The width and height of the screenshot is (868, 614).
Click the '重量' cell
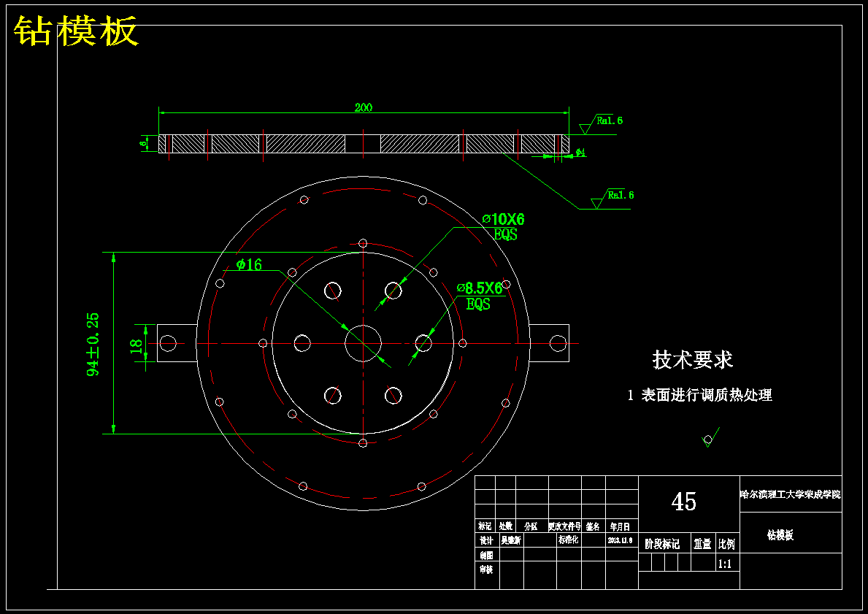702,544
